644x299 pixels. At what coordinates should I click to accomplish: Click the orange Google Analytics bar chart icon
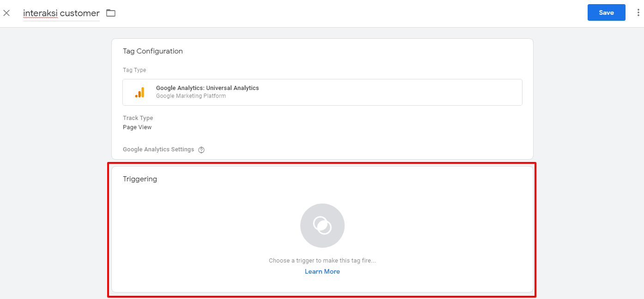coord(140,92)
